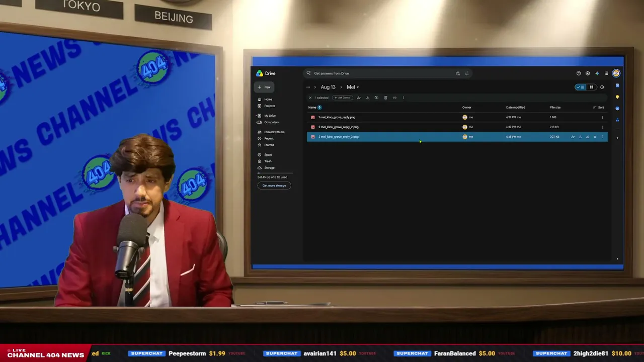View Recent files
Image resolution: width=644 pixels, height=362 pixels.
[266, 139]
